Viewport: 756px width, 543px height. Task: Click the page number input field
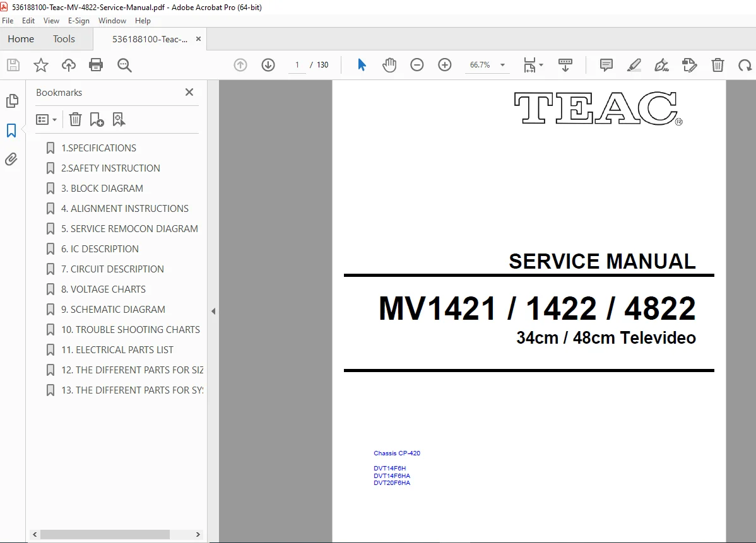(297, 64)
